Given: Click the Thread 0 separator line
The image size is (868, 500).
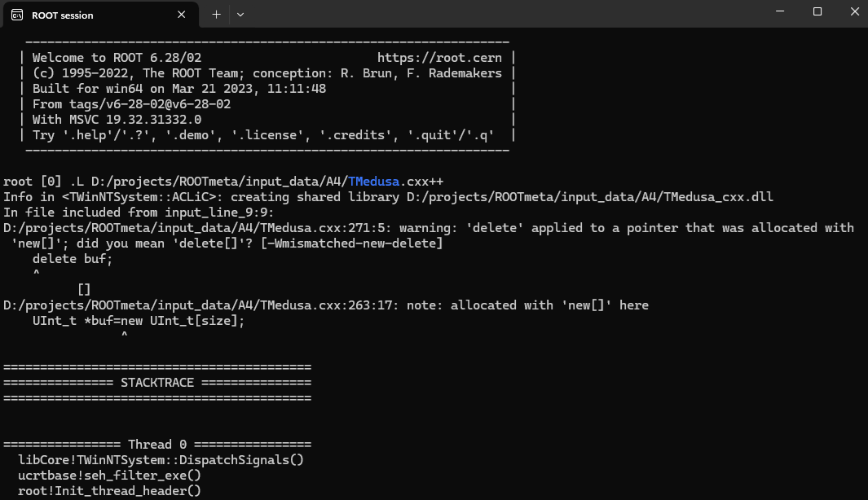Looking at the screenshot, I should pyautogui.click(x=157, y=445).
